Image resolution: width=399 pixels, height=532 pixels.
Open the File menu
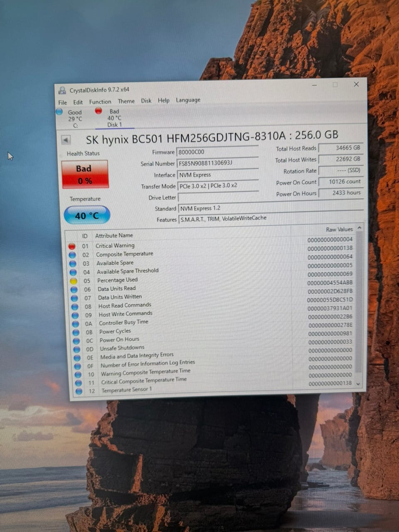coord(62,102)
